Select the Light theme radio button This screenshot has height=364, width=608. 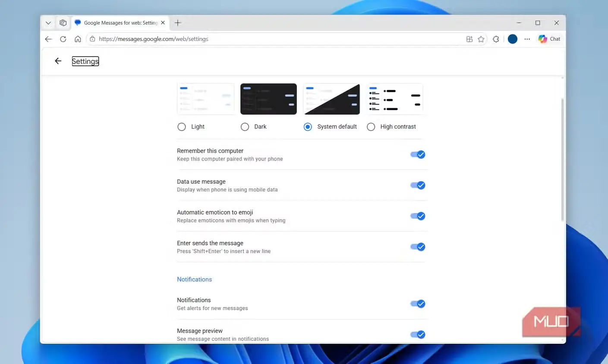pos(182,127)
